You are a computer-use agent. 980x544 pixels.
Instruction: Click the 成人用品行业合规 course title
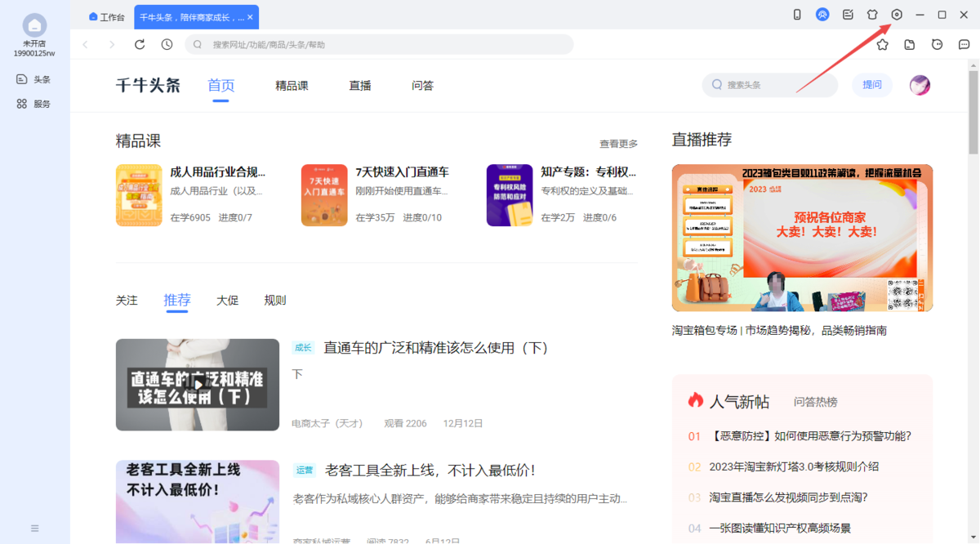pos(217,172)
